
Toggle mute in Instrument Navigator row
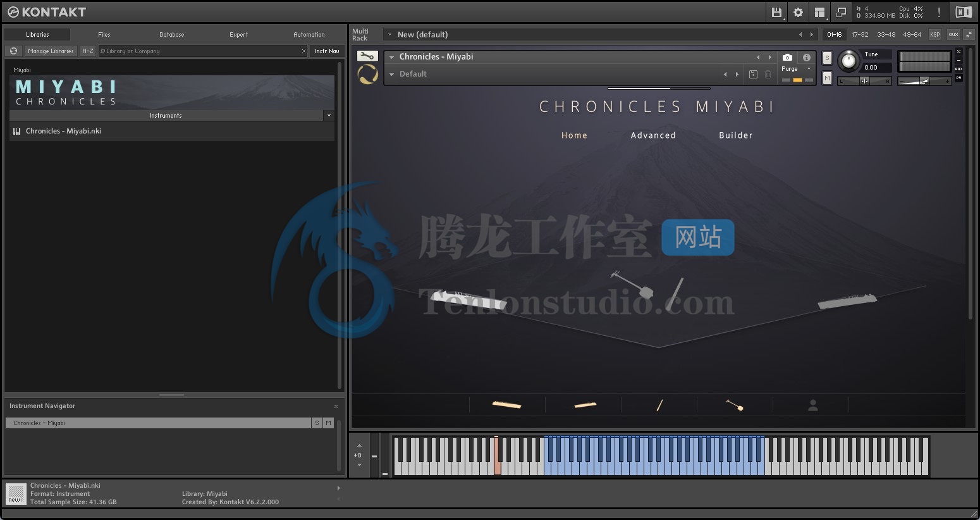pos(328,423)
